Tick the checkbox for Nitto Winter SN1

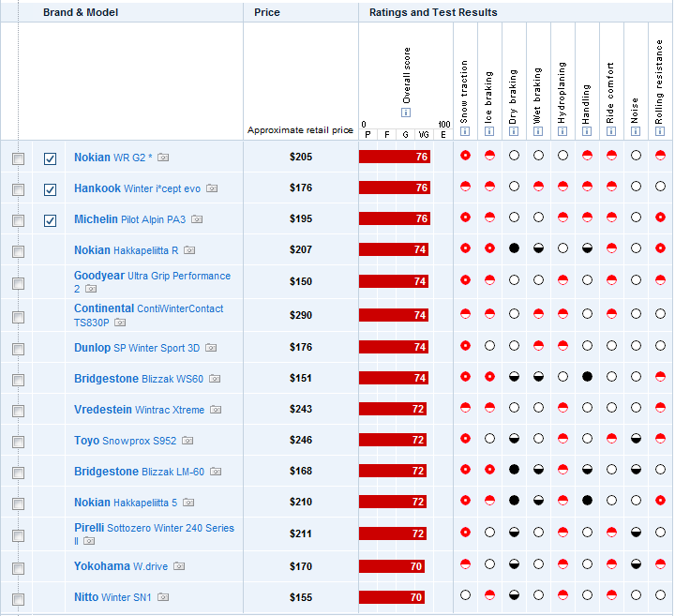(18, 598)
